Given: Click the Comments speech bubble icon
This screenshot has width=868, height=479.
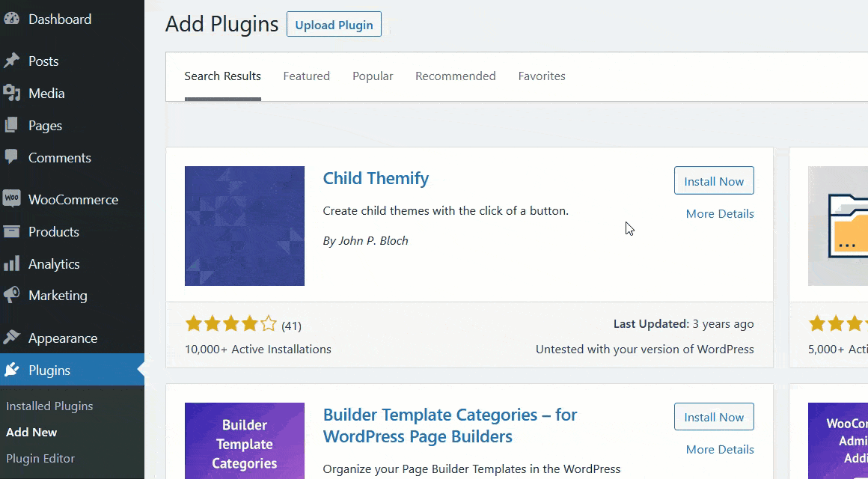Looking at the screenshot, I should coord(11,157).
